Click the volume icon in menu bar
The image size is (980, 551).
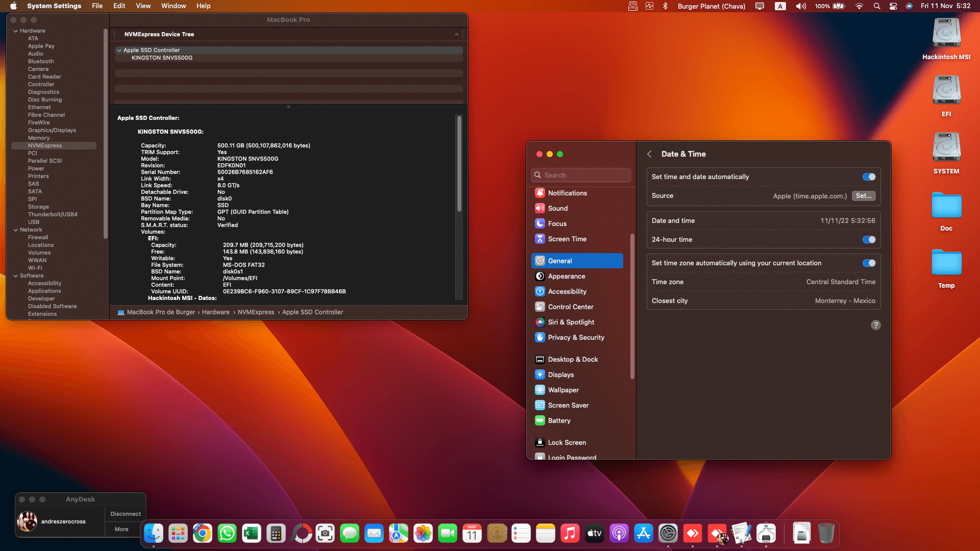(x=801, y=6)
